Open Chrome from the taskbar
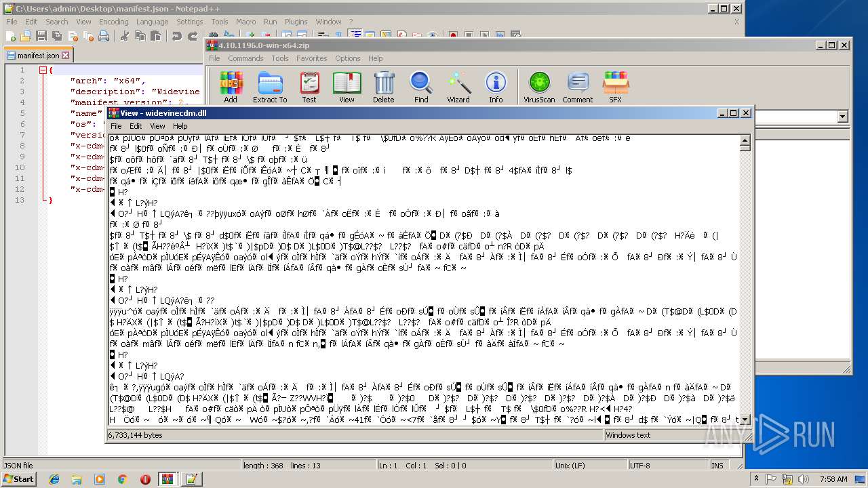The width and height of the screenshot is (868, 488). [122, 479]
